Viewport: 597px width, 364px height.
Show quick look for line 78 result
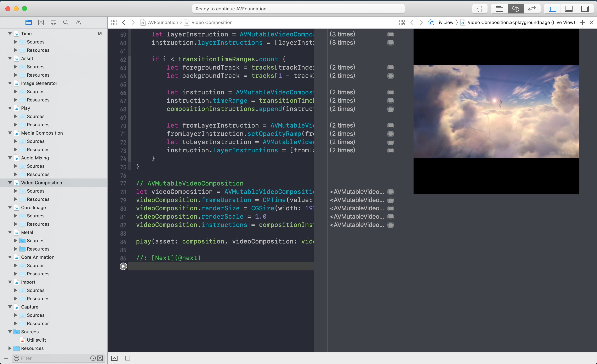[x=390, y=192]
